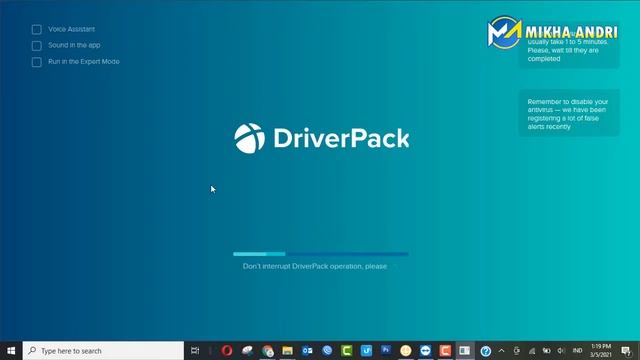The width and height of the screenshot is (640, 360).
Task: Open the green Camtasia taskbar icon
Action: 347,351
